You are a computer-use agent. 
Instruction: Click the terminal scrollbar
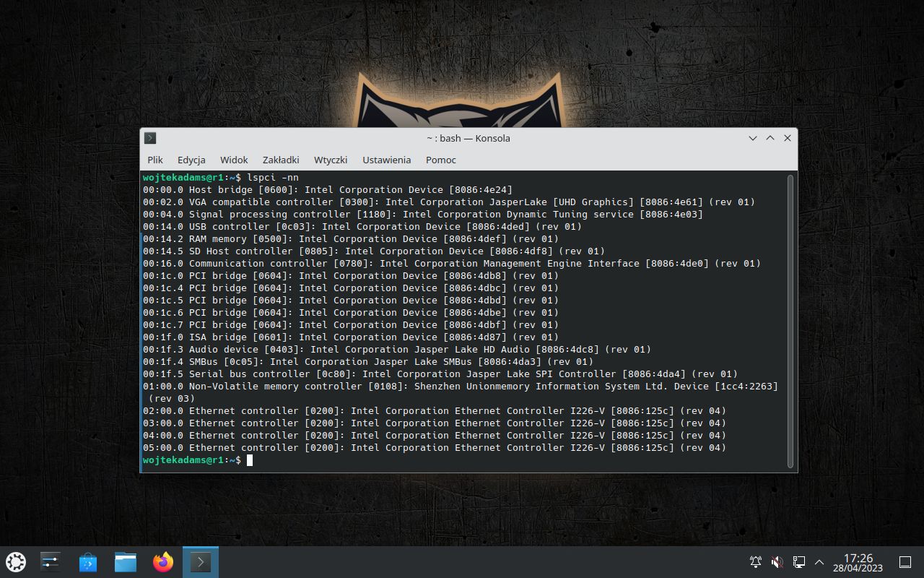tap(790, 322)
